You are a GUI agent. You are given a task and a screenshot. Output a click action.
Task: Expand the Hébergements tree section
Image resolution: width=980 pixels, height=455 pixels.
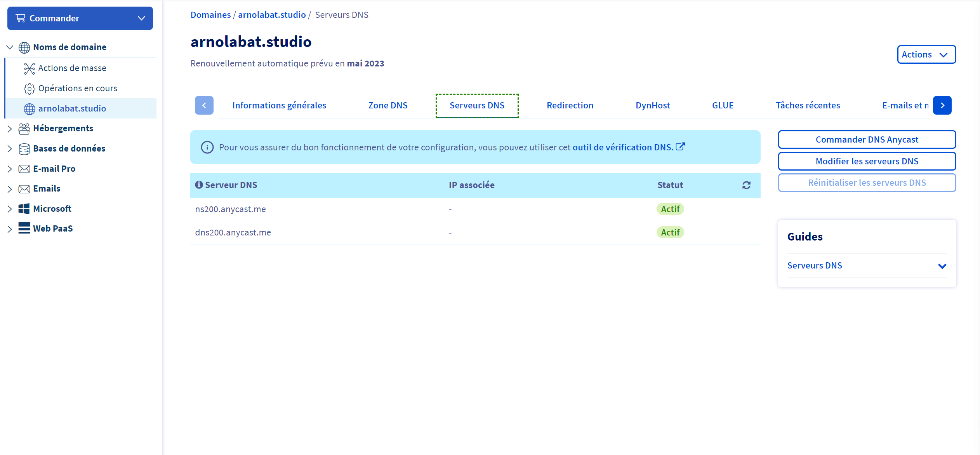pyautogui.click(x=10, y=129)
